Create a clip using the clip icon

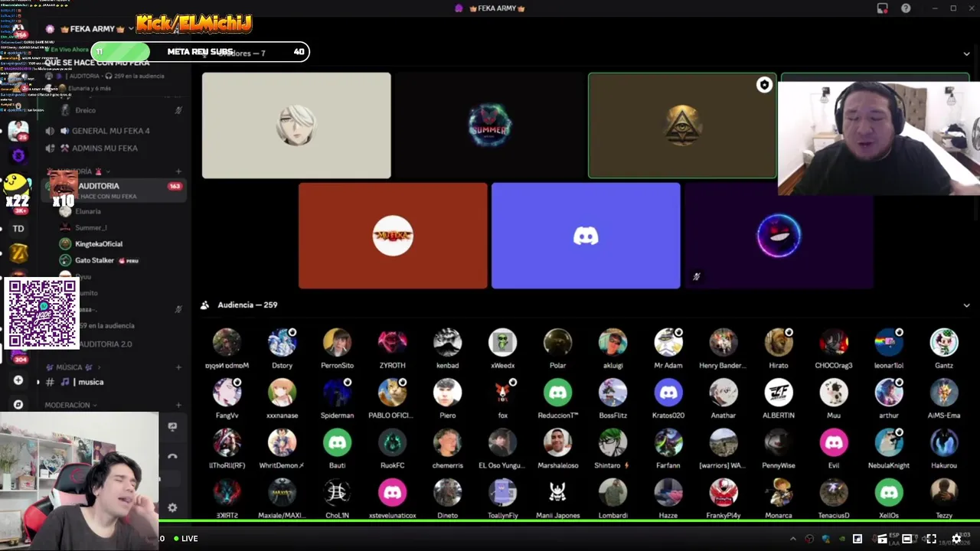pos(882,539)
